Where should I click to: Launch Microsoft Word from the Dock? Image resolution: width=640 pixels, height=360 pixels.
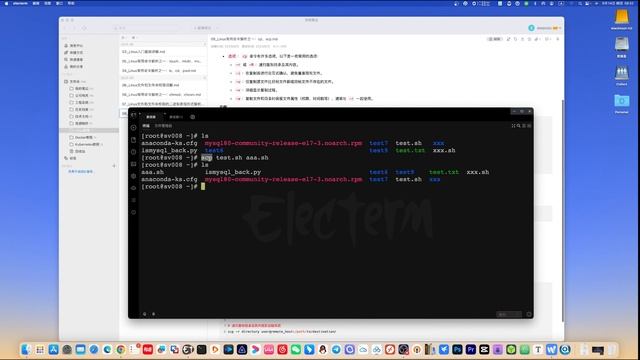tap(551, 349)
